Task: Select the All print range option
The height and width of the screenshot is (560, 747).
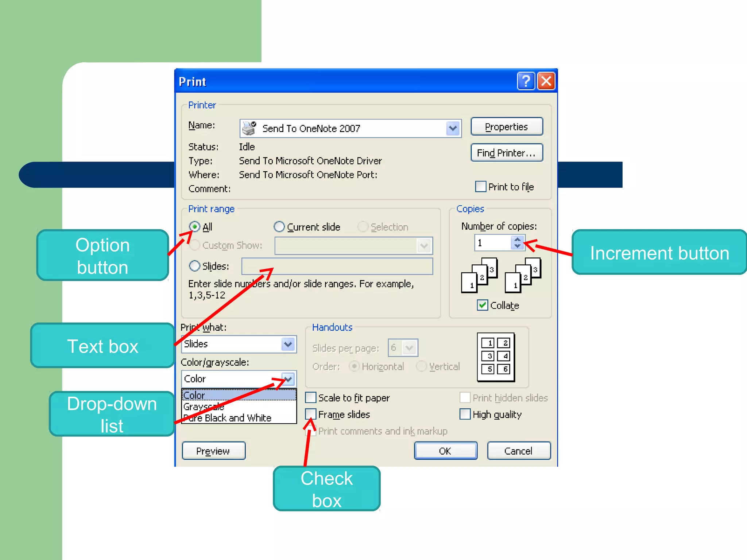Action: point(195,227)
